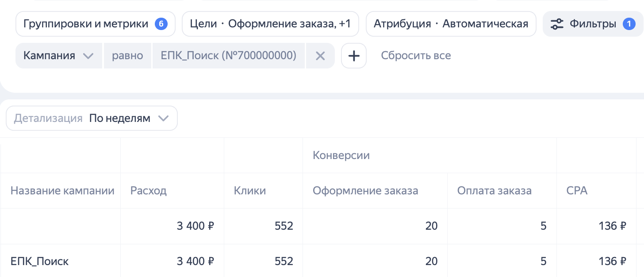Image resolution: width=644 pixels, height=277 pixels.
Task: Click Сбросить все to reset filters
Action: pyautogui.click(x=416, y=56)
